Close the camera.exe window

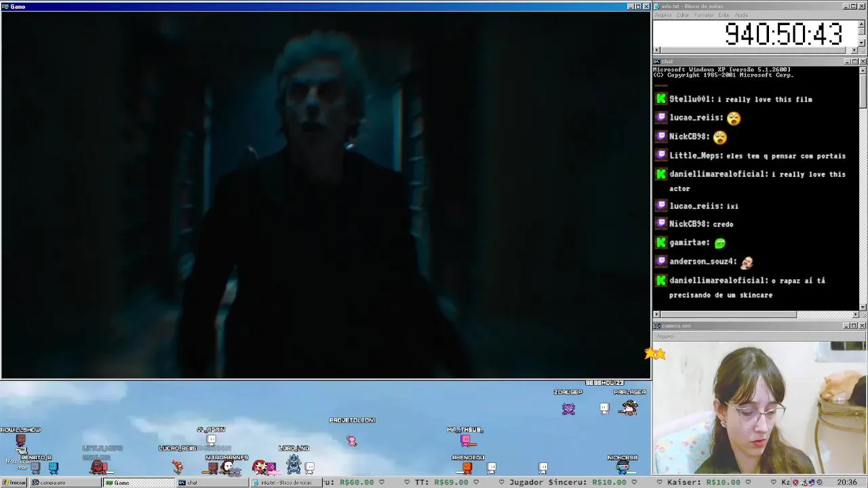pyautogui.click(x=863, y=326)
